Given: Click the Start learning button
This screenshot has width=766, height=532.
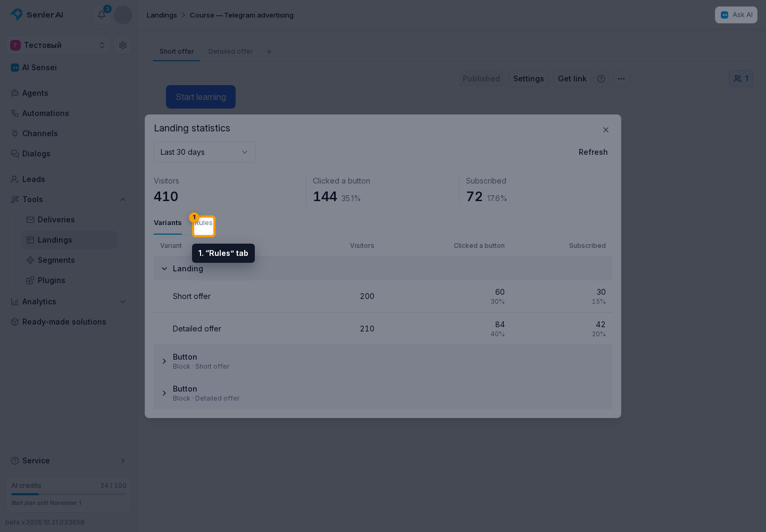Looking at the screenshot, I should pyautogui.click(x=201, y=97).
